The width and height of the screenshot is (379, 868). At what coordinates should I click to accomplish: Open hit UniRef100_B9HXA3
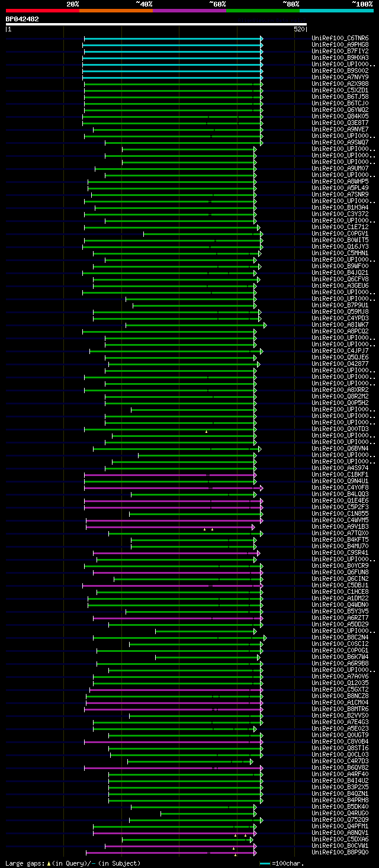[x=340, y=58]
